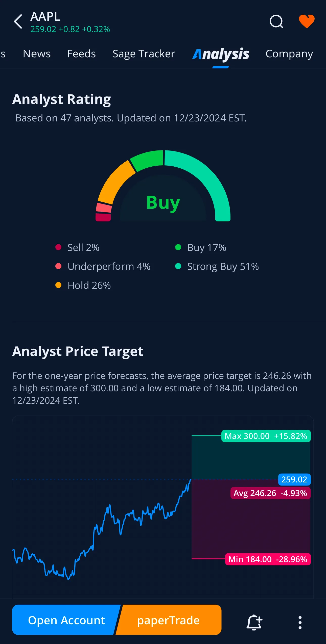
Task: Open the three-dot more options menu
Action: [300, 623]
